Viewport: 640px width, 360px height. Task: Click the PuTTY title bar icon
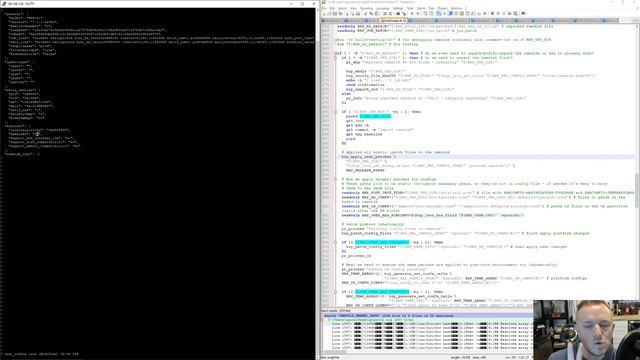pyautogui.click(x=4, y=4)
